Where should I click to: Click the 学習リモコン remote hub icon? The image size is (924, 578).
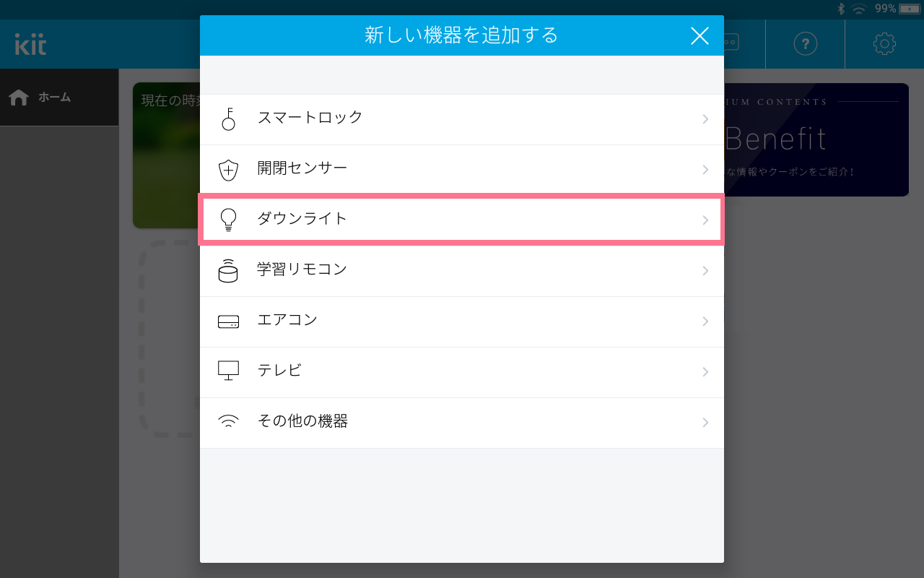[x=228, y=270]
